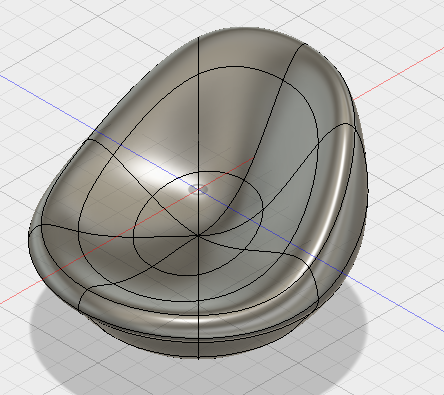The image size is (444, 395).
Task: Click the origin point in seat center
Action: [199, 189]
